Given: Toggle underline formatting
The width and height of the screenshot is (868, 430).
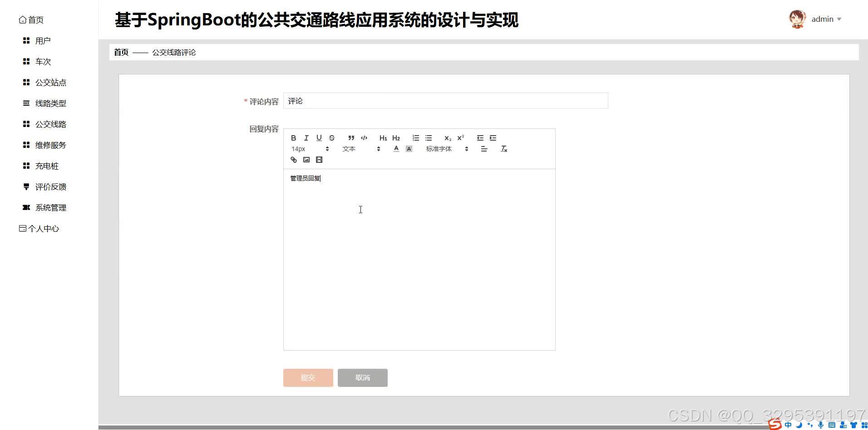Looking at the screenshot, I should (x=319, y=138).
